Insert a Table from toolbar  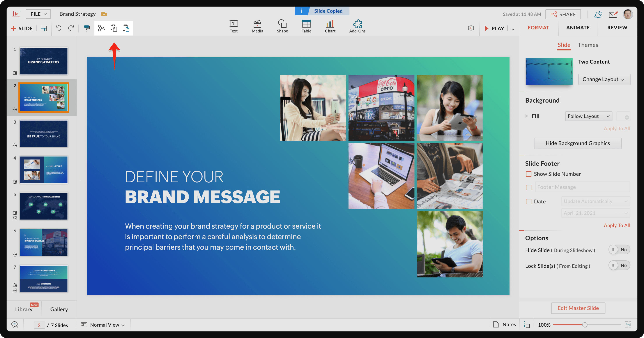(x=306, y=26)
